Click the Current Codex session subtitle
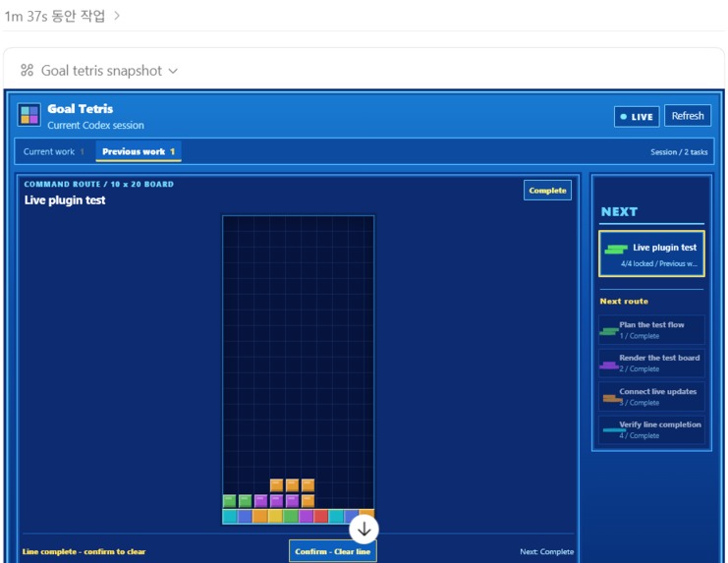This screenshot has height=563, width=728. (x=95, y=126)
